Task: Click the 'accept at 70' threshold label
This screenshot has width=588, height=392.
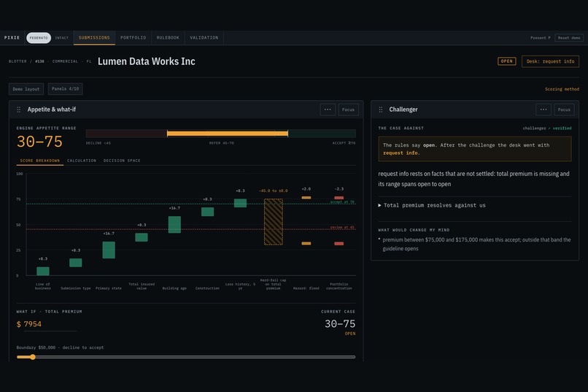Action: (342, 201)
